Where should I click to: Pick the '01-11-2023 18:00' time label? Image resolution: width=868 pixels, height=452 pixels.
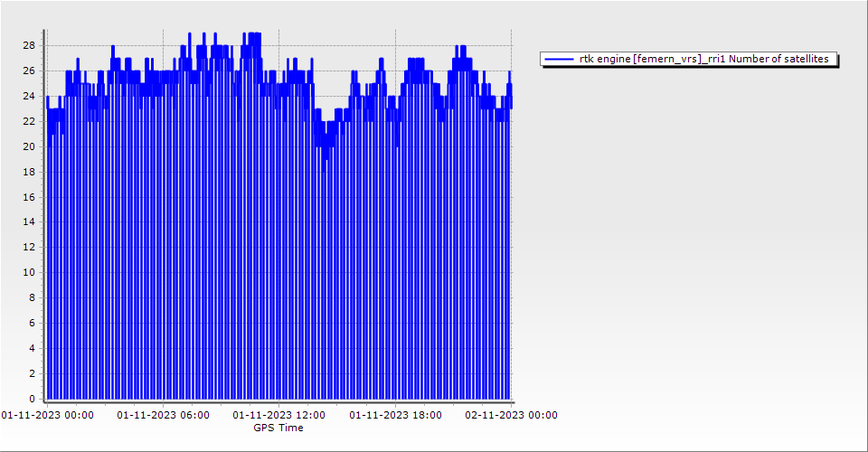click(395, 415)
